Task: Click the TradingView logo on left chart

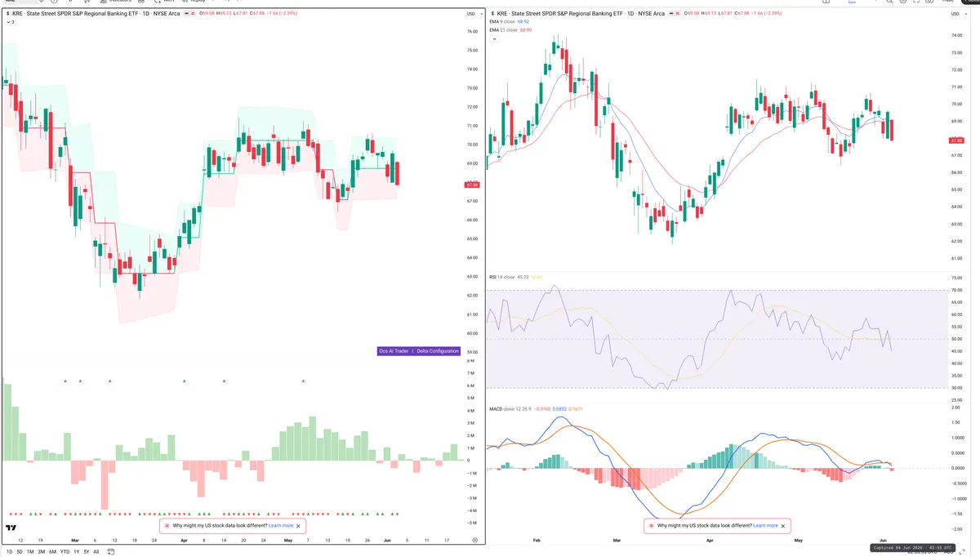Action: click(x=11, y=528)
